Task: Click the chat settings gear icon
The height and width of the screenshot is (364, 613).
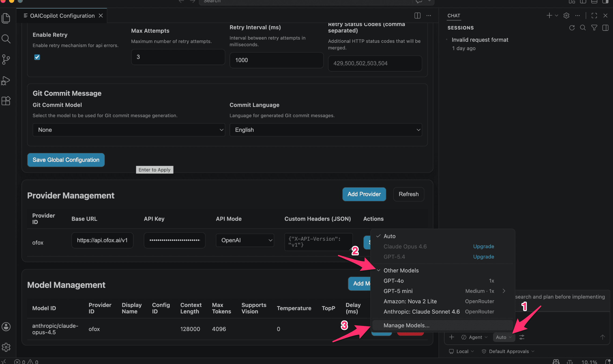Action: coord(566,16)
